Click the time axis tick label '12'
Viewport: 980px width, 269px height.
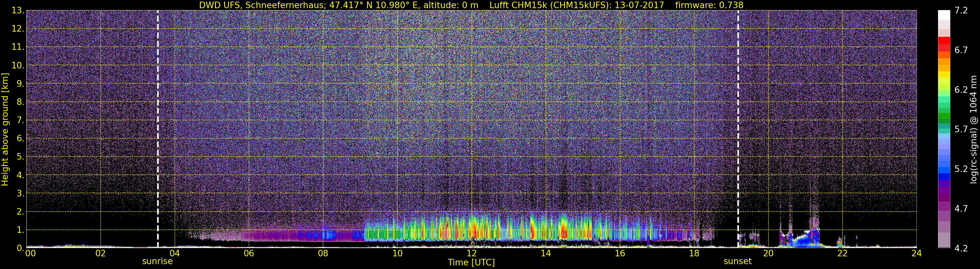click(471, 253)
